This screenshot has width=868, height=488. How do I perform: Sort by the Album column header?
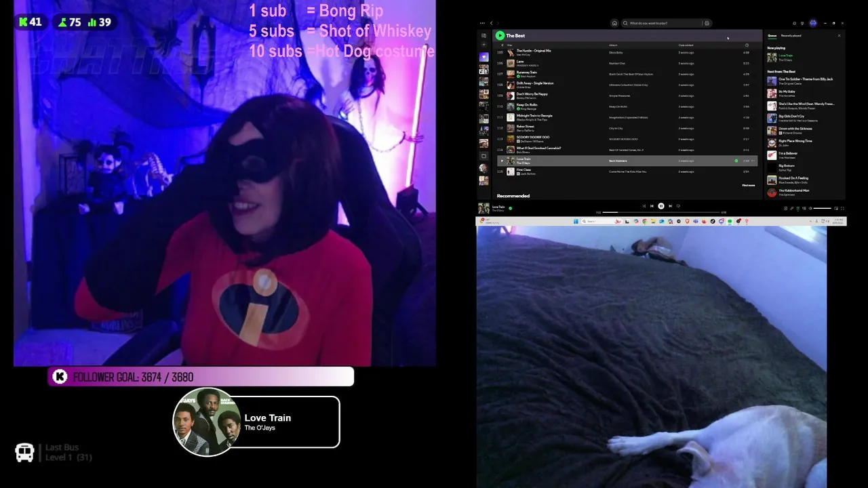(613, 45)
